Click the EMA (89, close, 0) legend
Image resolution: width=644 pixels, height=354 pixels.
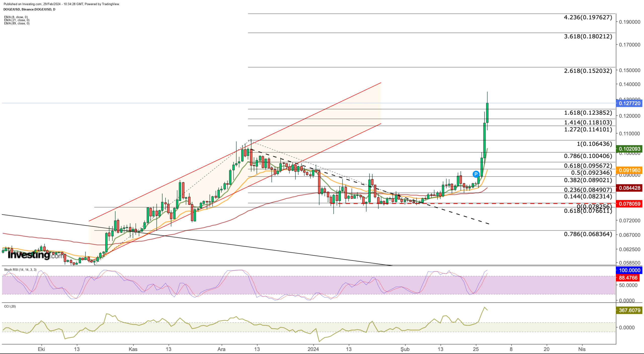point(17,23)
